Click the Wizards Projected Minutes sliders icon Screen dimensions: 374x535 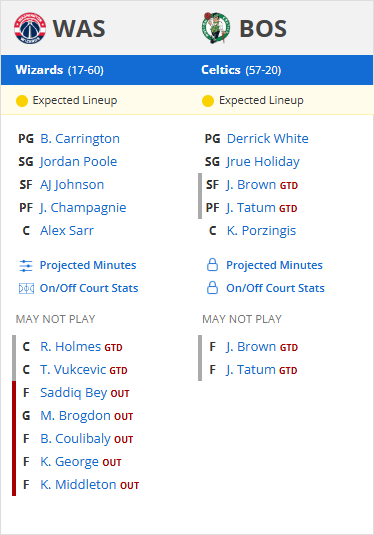(x=26, y=265)
